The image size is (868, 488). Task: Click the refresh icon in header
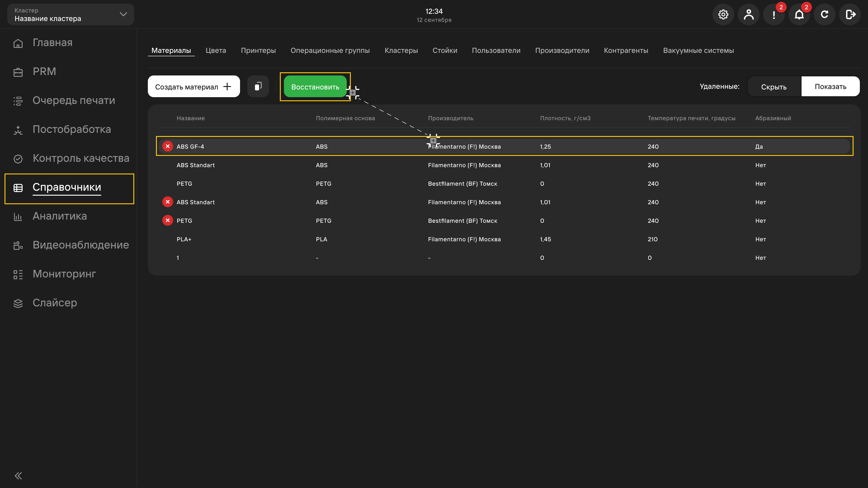click(x=825, y=14)
